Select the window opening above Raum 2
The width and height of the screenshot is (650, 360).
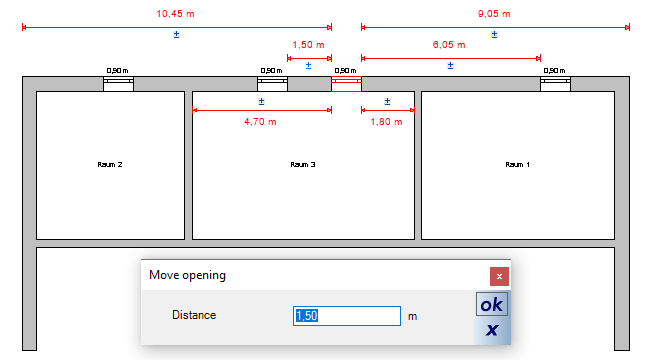(x=118, y=84)
